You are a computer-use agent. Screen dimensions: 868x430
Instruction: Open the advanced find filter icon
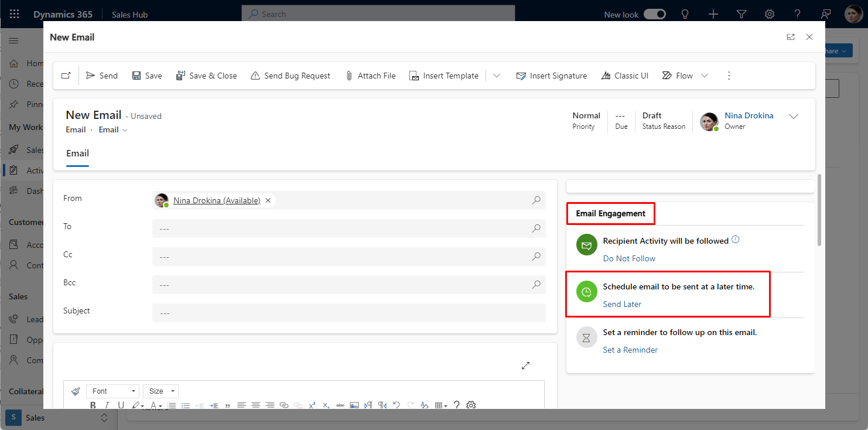[741, 14]
